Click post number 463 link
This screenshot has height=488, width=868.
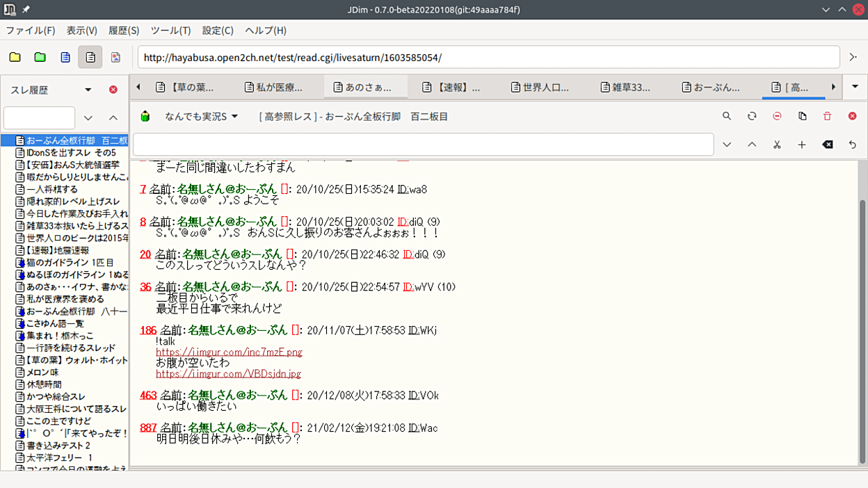148,396
